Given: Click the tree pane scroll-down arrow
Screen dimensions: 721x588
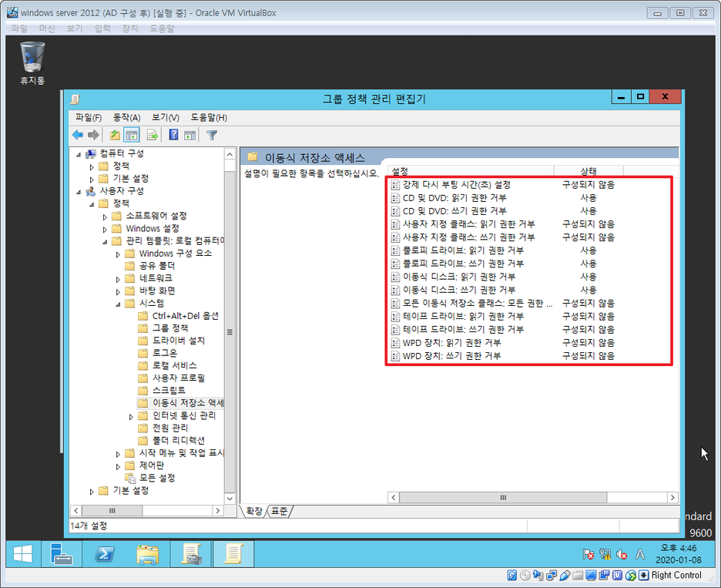Looking at the screenshot, I should (x=230, y=499).
